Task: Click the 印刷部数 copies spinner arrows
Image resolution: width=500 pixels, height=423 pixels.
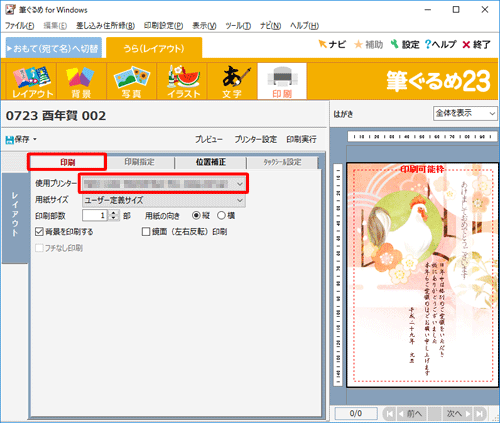Action: coord(114,216)
